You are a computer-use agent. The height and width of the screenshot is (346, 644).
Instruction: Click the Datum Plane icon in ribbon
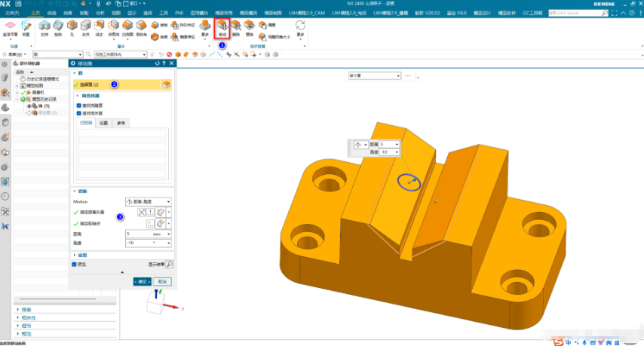tap(10, 28)
